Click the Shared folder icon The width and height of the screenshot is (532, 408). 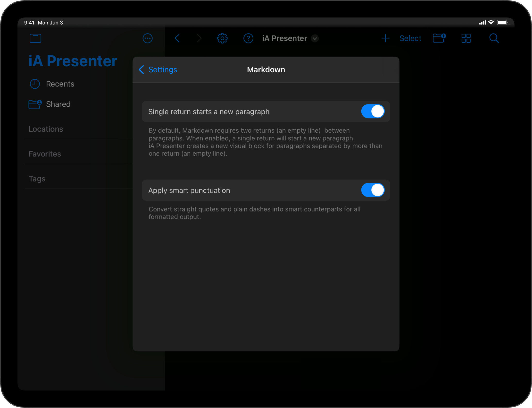(35, 104)
